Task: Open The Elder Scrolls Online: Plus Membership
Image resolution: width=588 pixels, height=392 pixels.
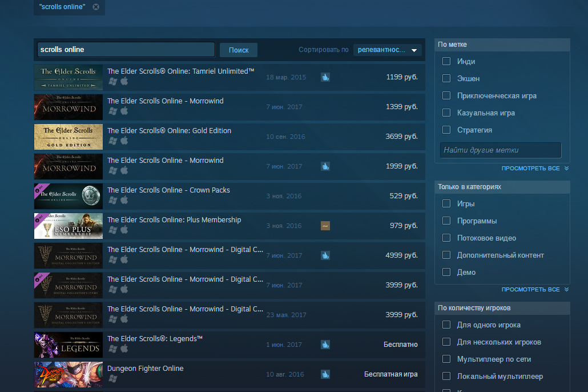Action: coord(229,226)
